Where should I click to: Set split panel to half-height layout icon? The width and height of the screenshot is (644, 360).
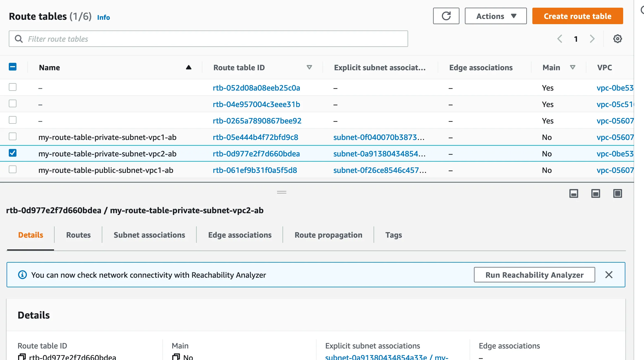click(x=595, y=193)
